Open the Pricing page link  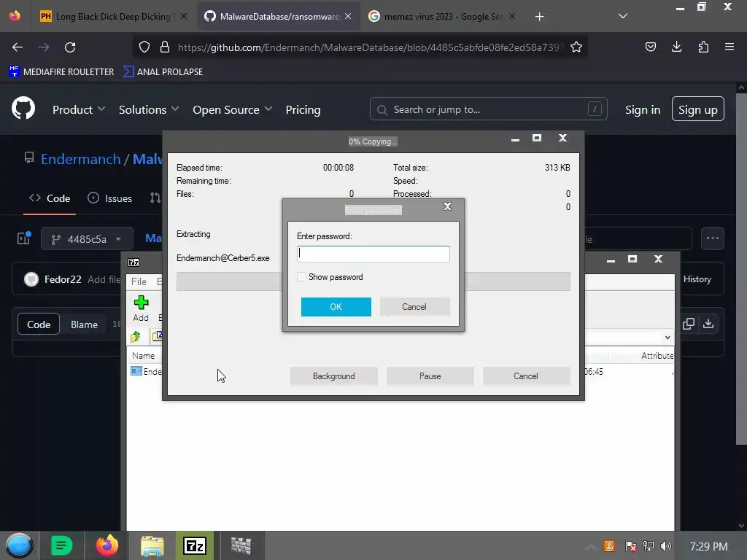coord(303,109)
